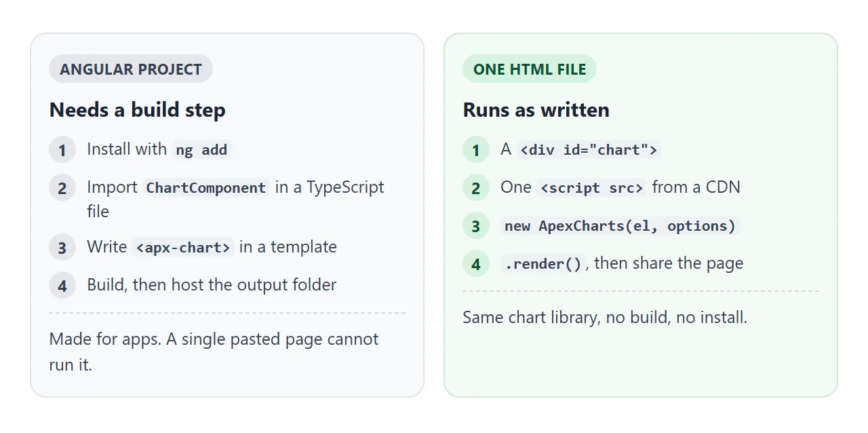This screenshot has width=868, height=433.
Task: Click the text in a template
Action: (288, 247)
